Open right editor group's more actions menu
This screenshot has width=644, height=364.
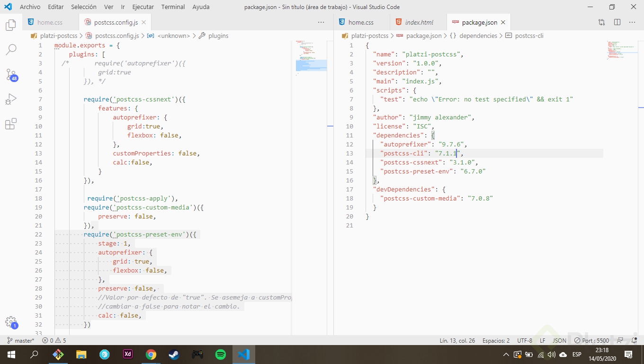point(632,22)
